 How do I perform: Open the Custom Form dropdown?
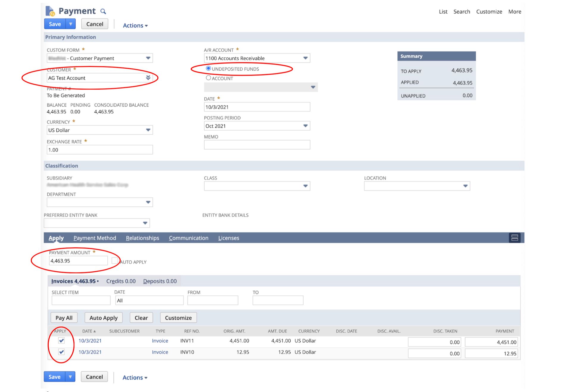click(x=148, y=58)
